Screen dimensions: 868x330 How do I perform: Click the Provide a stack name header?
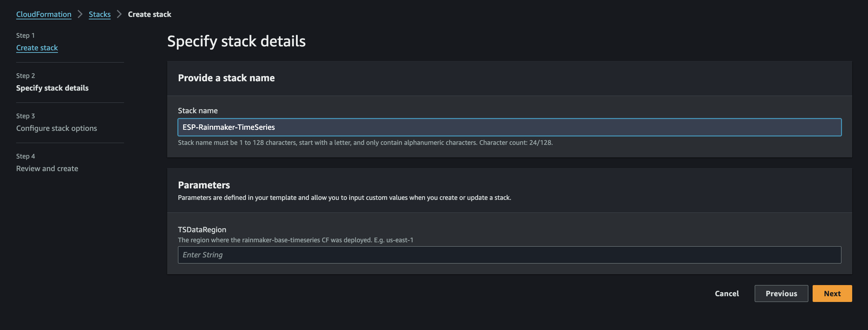pos(226,78)
